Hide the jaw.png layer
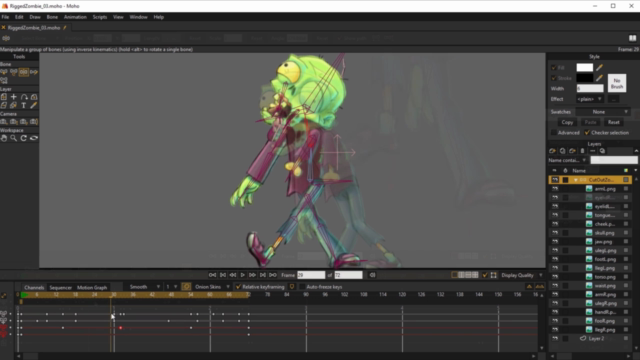640x360 pixels. coord(555,242)
